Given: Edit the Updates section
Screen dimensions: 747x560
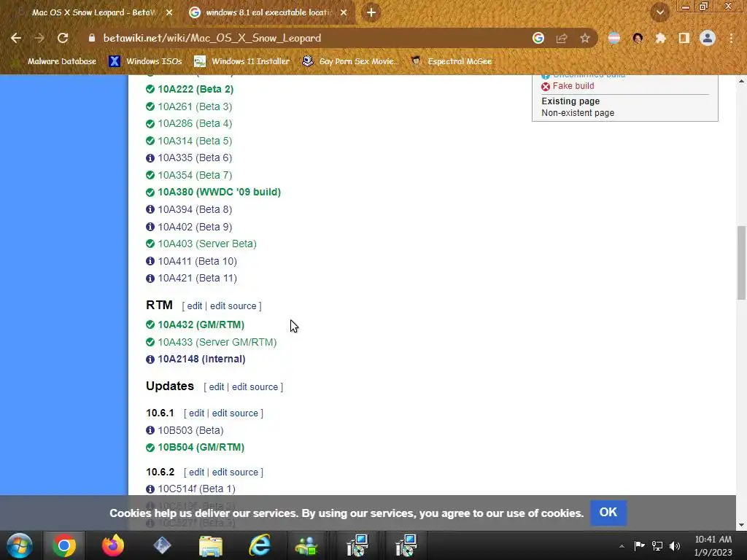Looking at the screenshot, I should [216, 386].
